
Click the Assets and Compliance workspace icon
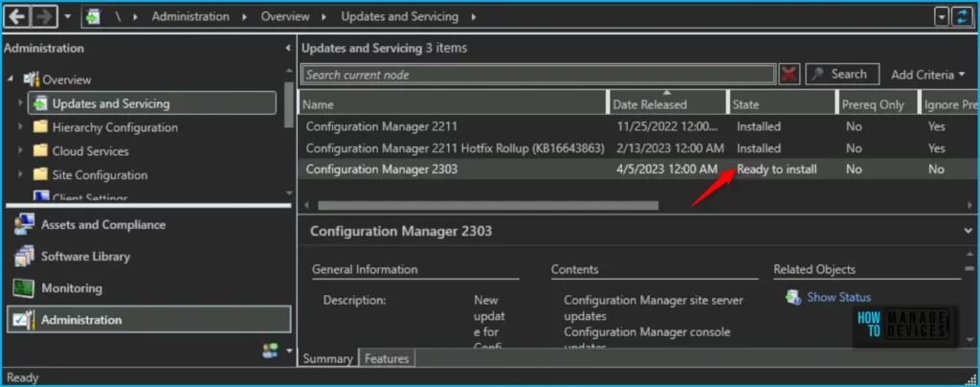point(24,224)
